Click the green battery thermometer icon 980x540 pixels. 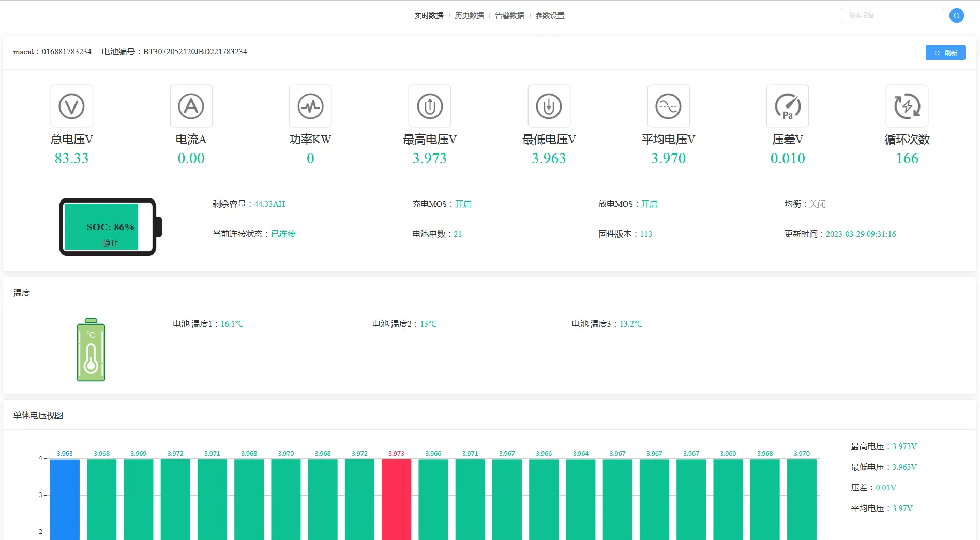coord(91,350)
